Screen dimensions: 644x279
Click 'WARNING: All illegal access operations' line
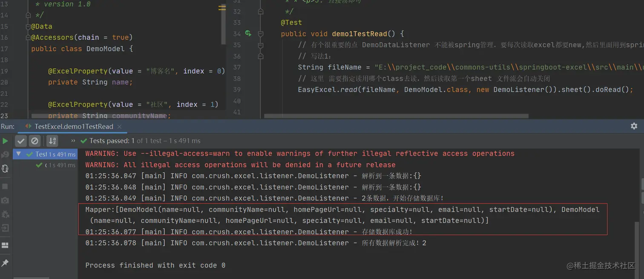click(240, 165)
